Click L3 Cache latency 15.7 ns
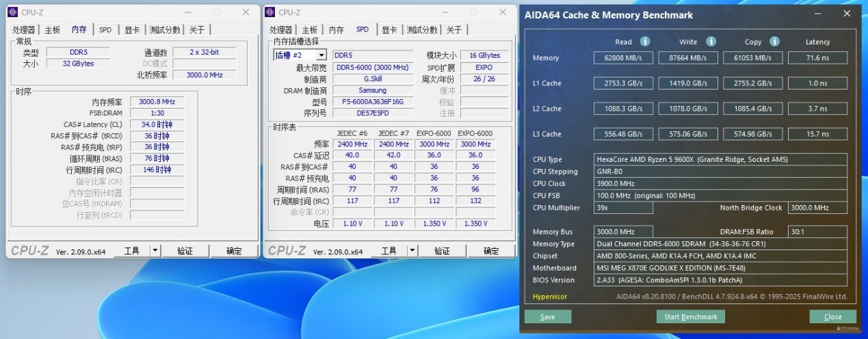 coord(818,134)
